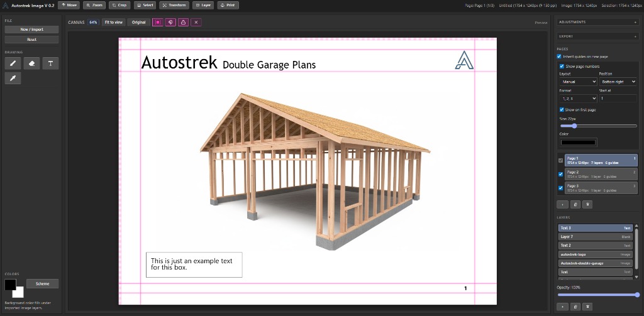The image size is (644, 316).
Task: Select the Autostrek-double-garage image layer
Action: click(x=595, y=263)
